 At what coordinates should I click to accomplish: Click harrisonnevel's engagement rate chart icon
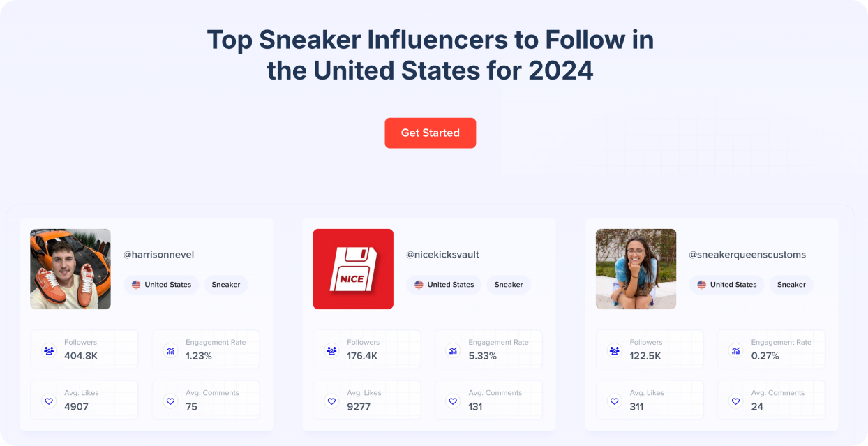click(170, 350)
